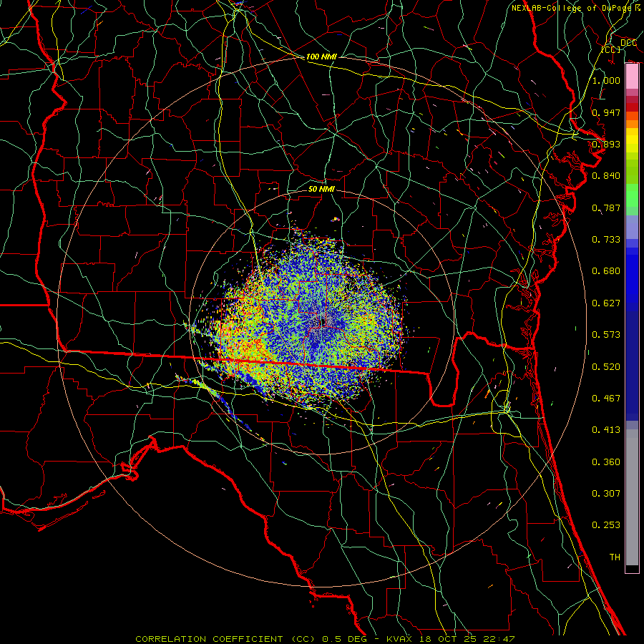The width and height of the screenshot is (644, 644).
Task: Select the 0.360 legend value
Action: point(606,462)
